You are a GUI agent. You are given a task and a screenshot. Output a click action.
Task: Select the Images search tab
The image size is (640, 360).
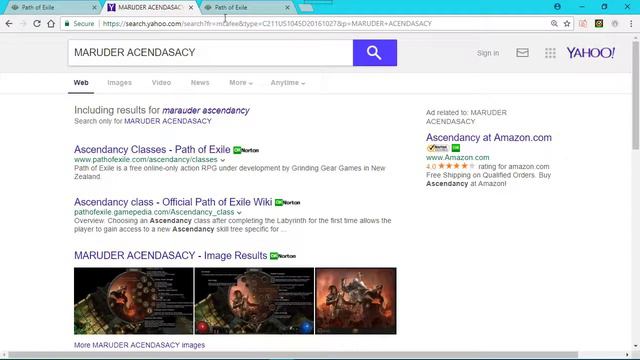click(x=119, y=82)
